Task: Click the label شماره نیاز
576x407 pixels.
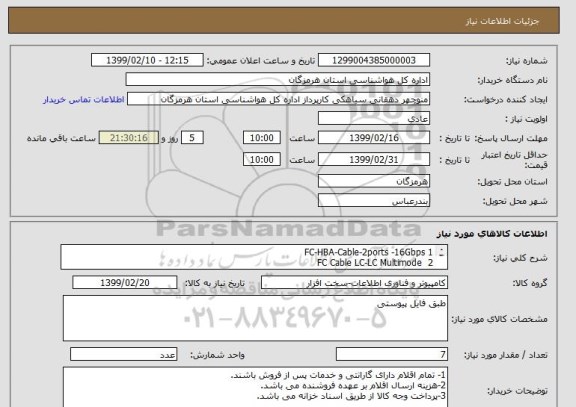Action: pos(527,61)
